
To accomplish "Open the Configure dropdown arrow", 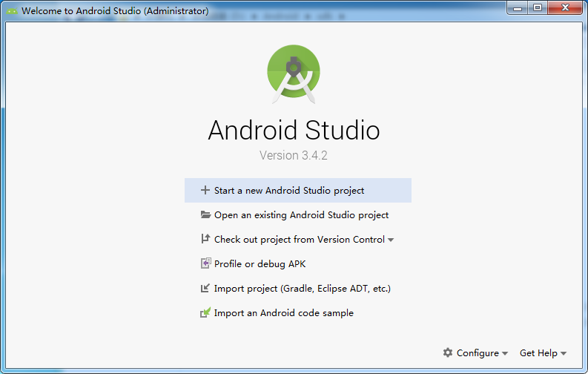I will (x=505, y=353).
